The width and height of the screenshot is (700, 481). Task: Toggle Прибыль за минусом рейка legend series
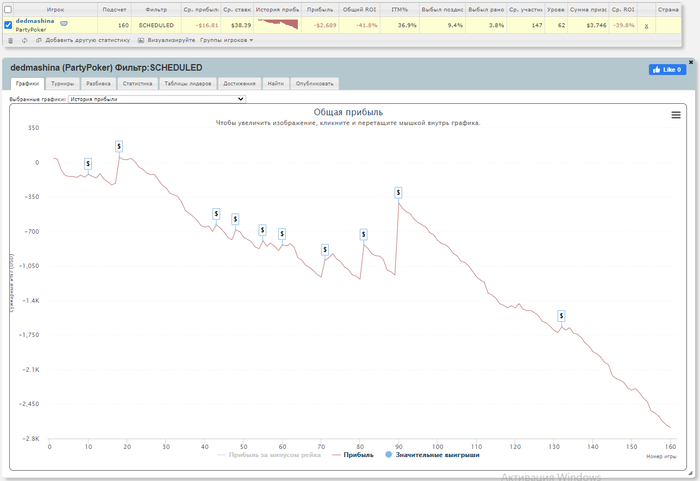tap(269, 455)
